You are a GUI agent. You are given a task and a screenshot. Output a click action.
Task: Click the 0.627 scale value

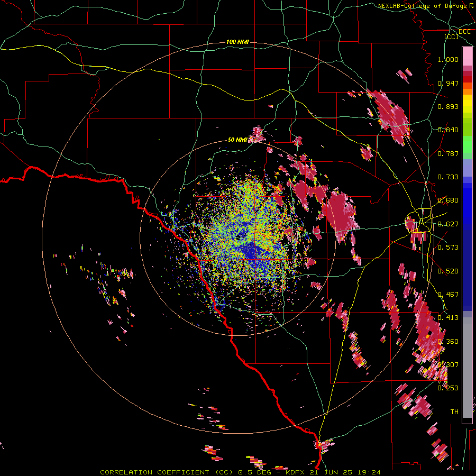(x=448, y=224)
